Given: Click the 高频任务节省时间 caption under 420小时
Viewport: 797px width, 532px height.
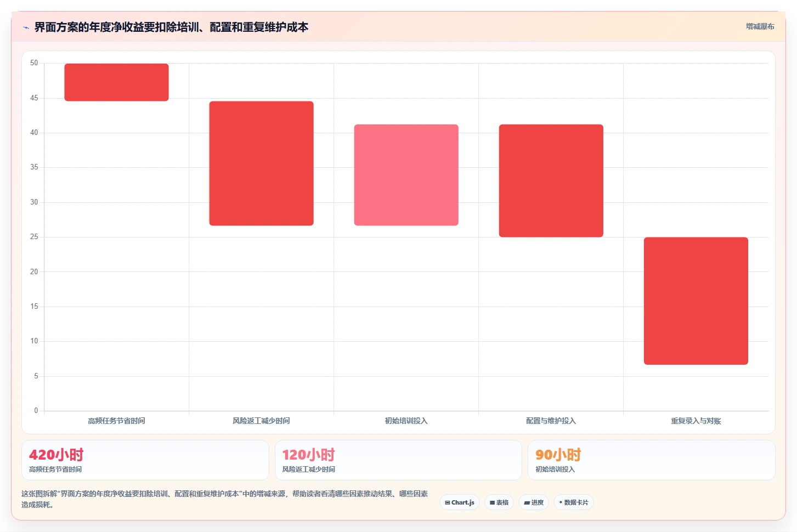Looking at the screenshot, I should [55, 469].
